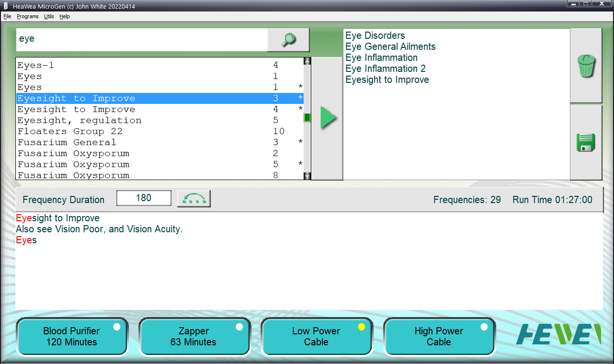Screen dimensions: 614x364
Task: Click the program list scroll-up arrow
Action: [307, 61]
